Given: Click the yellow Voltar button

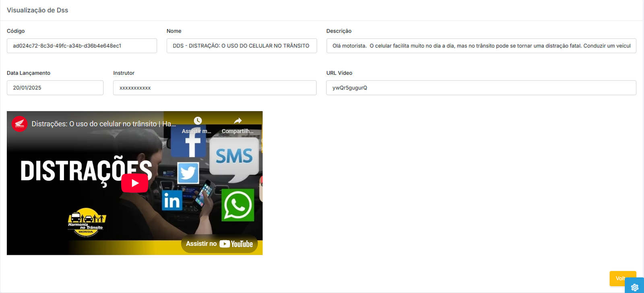Looking at the screenshot, I should pyautogui.click(x=620, y=278).
